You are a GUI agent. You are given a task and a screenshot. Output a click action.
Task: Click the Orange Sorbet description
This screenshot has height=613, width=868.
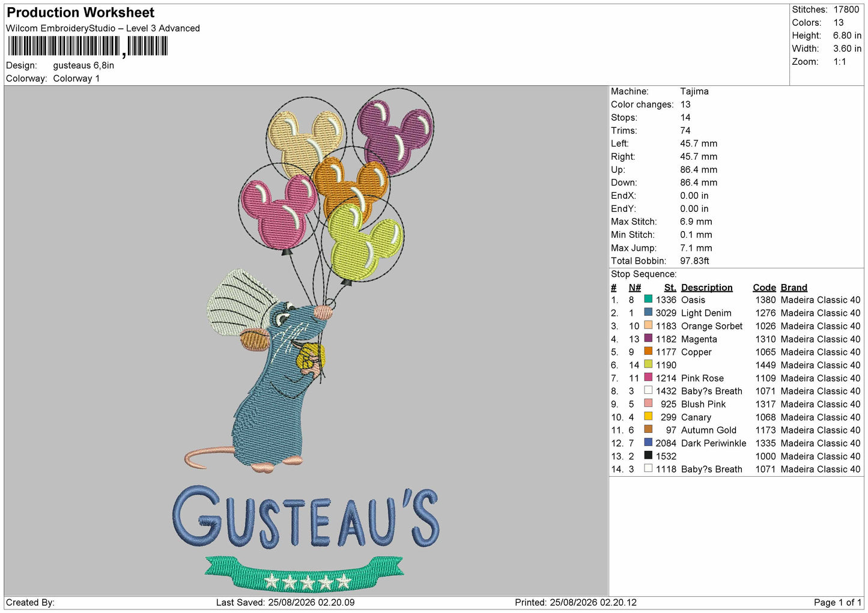click(712, 326)
